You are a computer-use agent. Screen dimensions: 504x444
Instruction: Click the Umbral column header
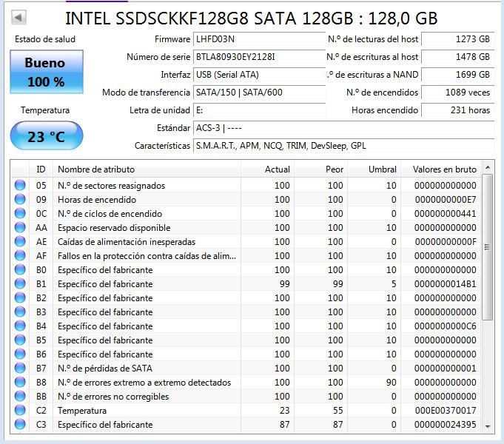[x=374, y=169]
